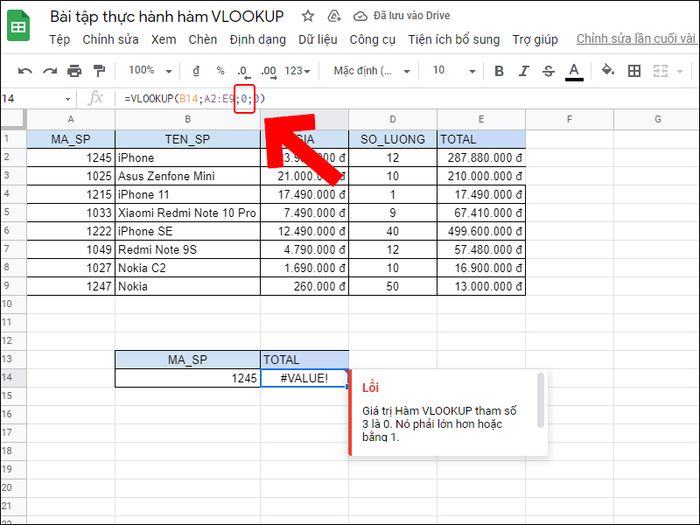Select column B header
This screenshot has height=525, width=700.
(188, 119)
